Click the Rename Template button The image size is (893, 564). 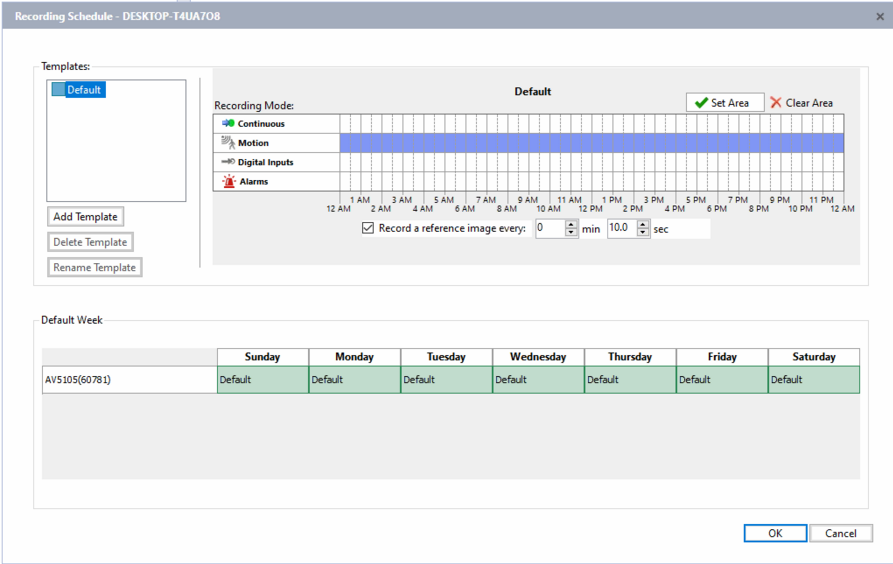pos(95,267)
